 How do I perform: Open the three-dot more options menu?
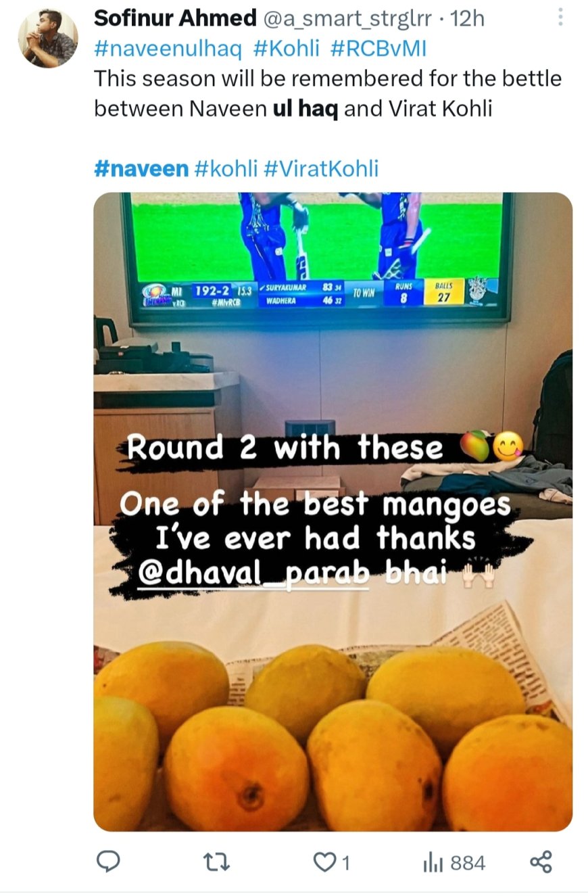(x=560, y=18)
